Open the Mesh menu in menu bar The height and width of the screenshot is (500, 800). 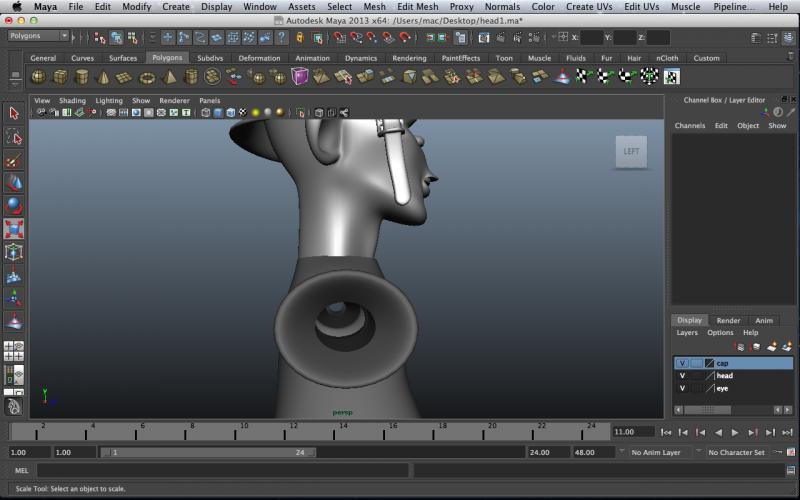tap(374, 7)
